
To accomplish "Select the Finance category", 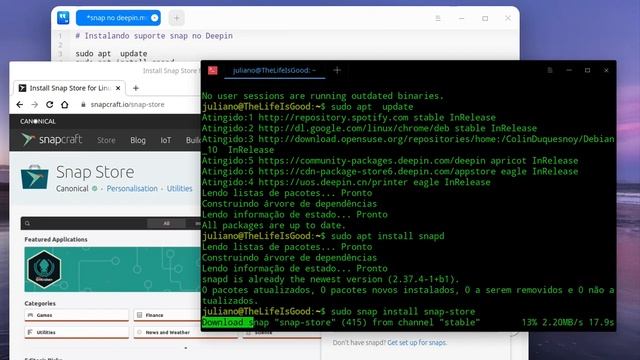I will click(167, 315).
